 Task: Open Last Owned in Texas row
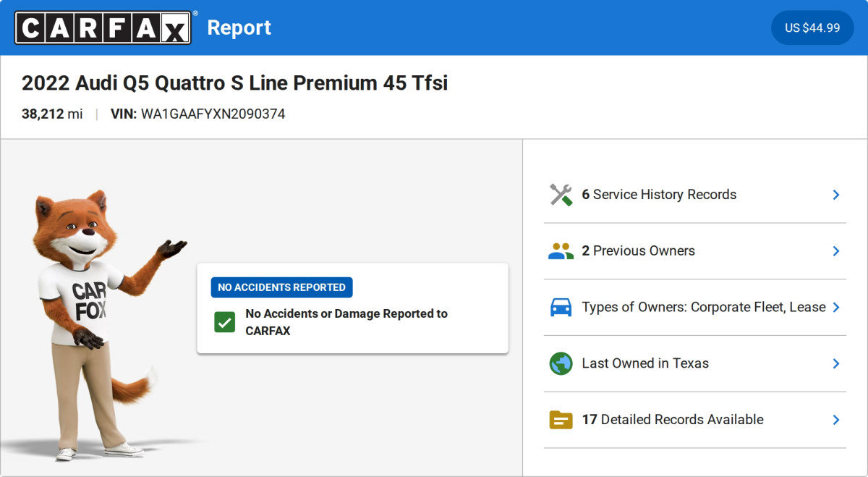point(694,363)
